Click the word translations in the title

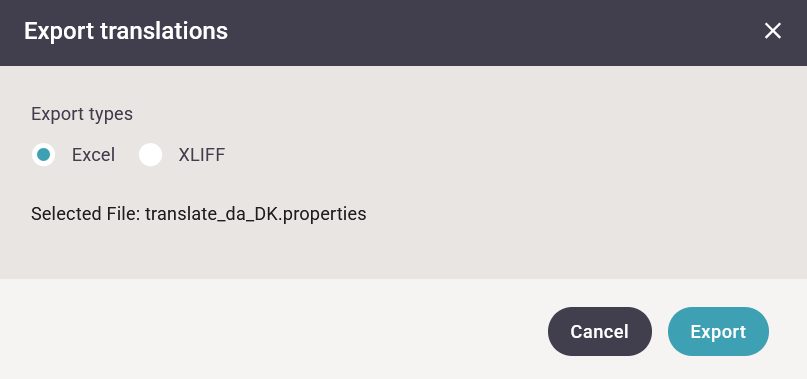pos(164,31)
